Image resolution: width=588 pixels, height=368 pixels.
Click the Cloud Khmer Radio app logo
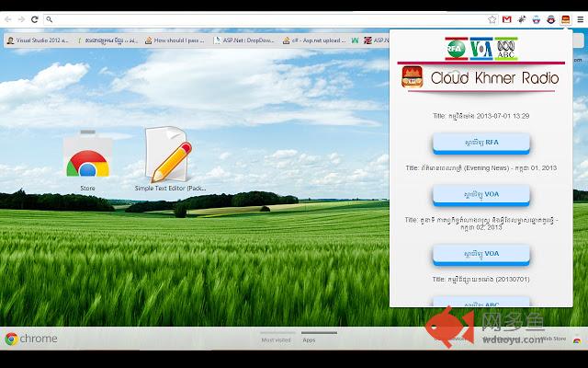coord(413,77)
